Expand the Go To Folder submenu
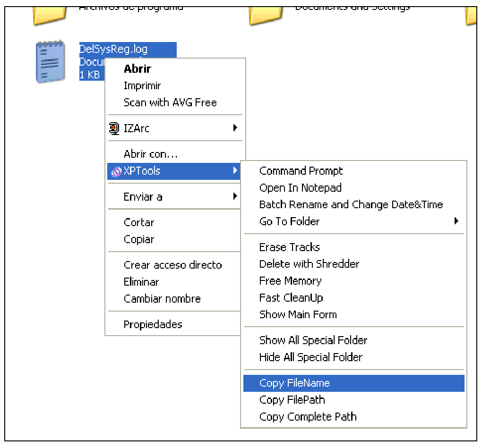Image resolution: width=482 pixels, height=448 pixels. (x=456, y=221)
